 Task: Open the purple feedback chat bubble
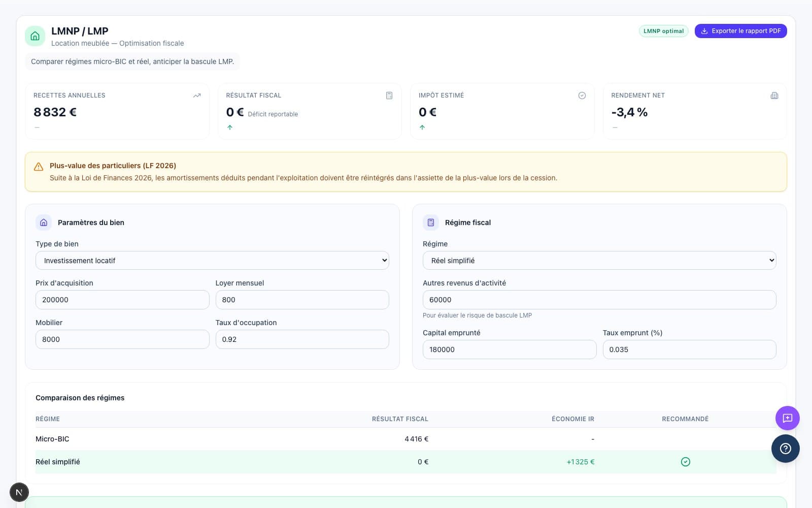787,418
